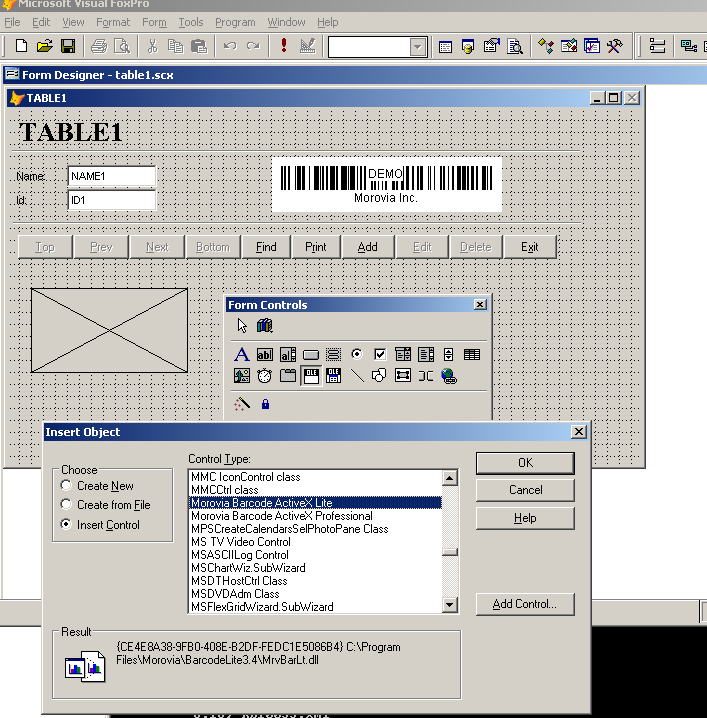Save the form with the floppy disk icon
Viewport: 707px width, 718px height.
point(68,46)
